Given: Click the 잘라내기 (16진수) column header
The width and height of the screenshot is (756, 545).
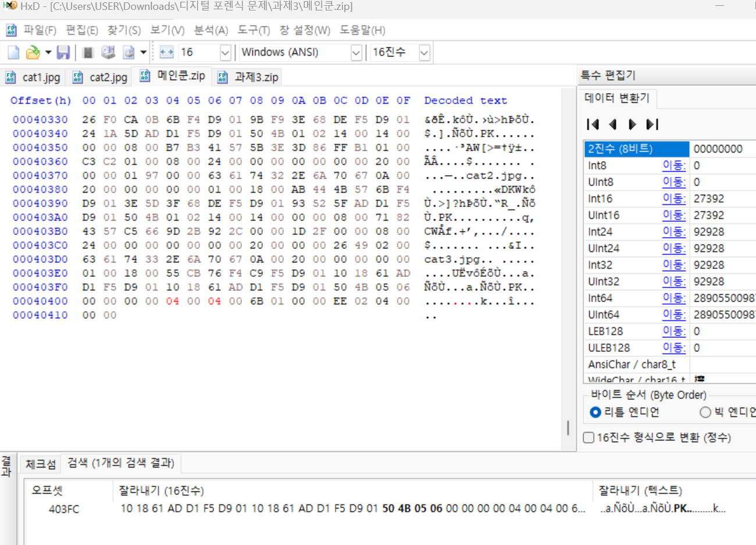Looking at the screenshot, I should coord(161,490).
